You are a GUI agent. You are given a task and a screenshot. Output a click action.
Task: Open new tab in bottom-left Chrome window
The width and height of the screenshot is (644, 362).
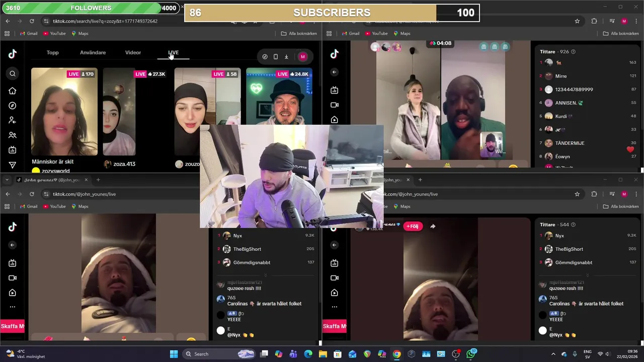[98, 180]
